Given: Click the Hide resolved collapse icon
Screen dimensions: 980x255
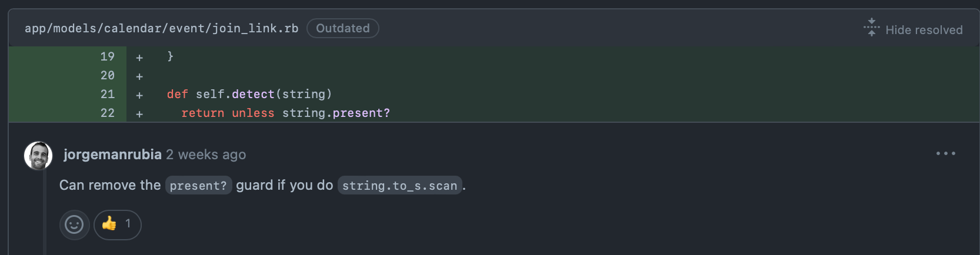Looking at the screenshot, I should pos(871,28).
